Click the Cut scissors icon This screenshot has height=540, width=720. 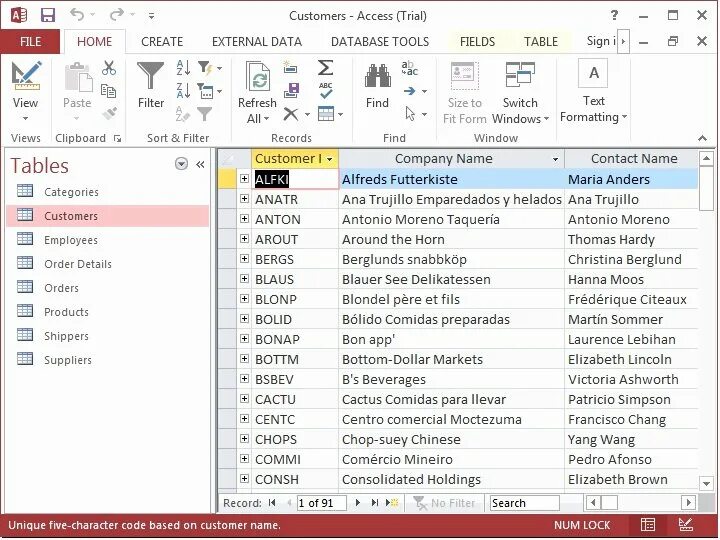(109, 68)
